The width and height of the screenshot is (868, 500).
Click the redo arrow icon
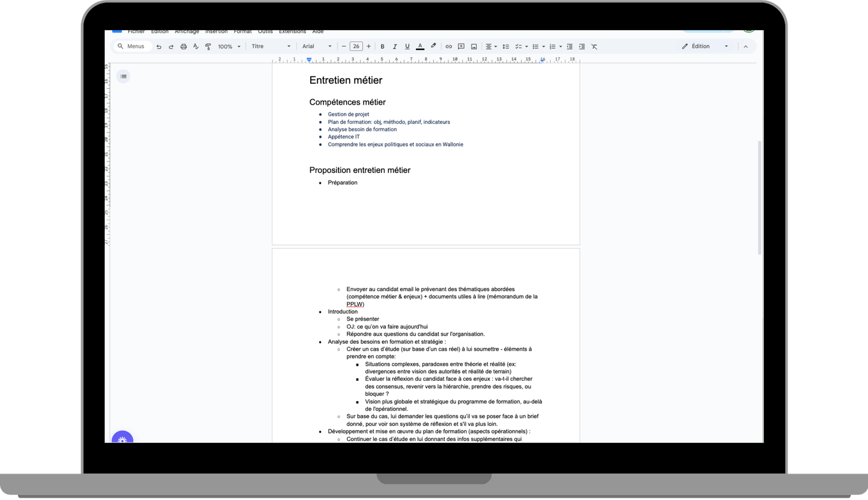pyautogui.click(x=171, y=47)
